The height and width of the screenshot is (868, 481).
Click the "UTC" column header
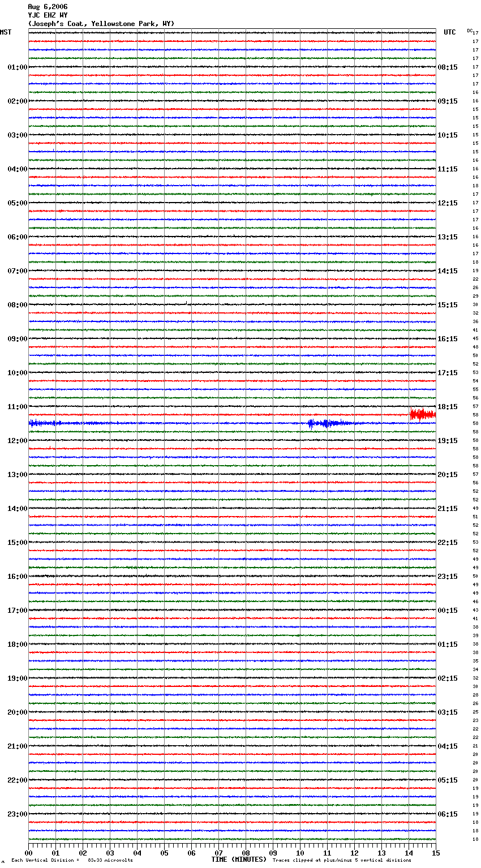tap(450, 32)
